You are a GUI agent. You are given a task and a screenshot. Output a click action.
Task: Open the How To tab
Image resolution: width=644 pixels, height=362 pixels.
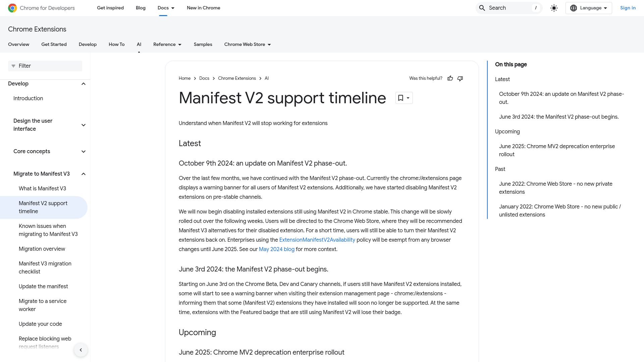click(x=117, y=45)
